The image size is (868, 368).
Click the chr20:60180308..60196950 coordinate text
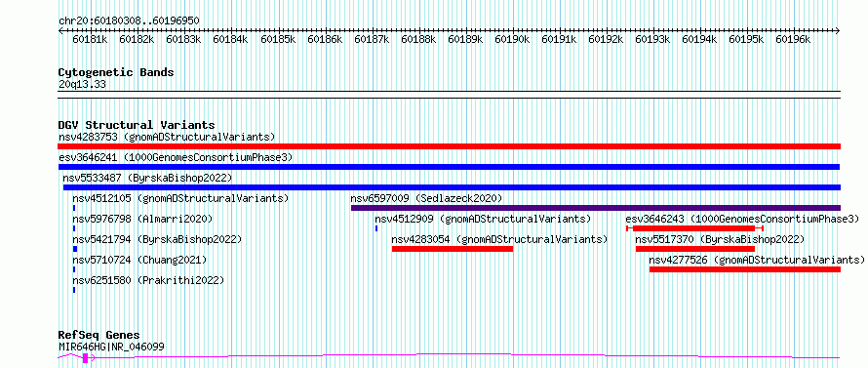(x=129, y=21)
